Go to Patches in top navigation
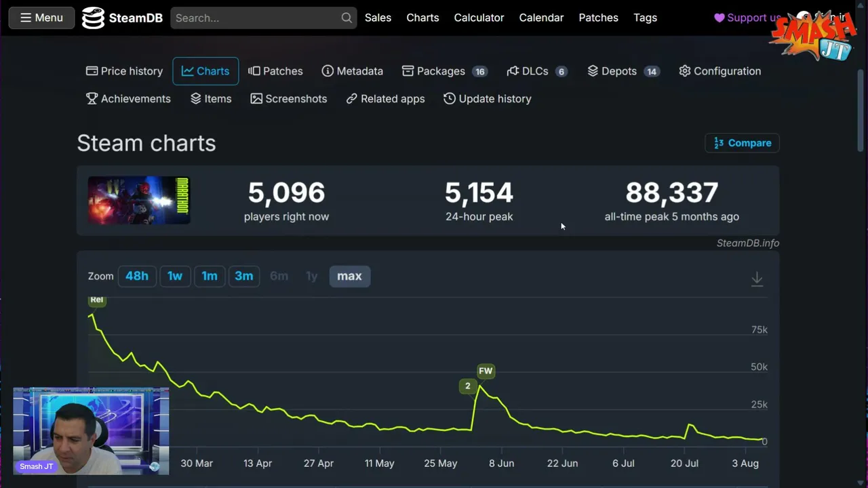 pos(598,18)
